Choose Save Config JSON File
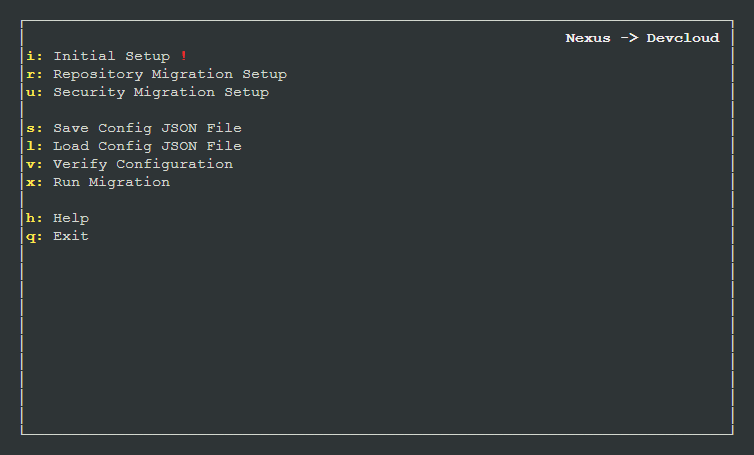This screenshot has width=754, height=455. 147,128
